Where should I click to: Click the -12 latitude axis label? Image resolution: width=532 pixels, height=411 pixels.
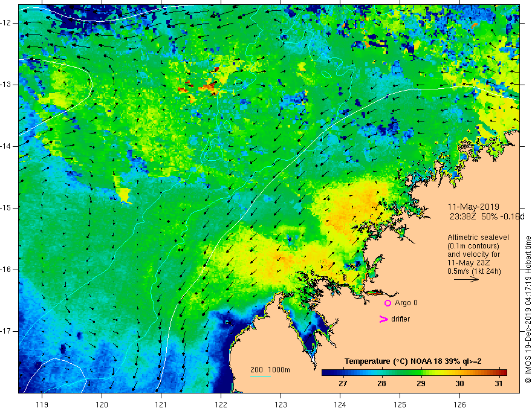click(x=7, y=23)
